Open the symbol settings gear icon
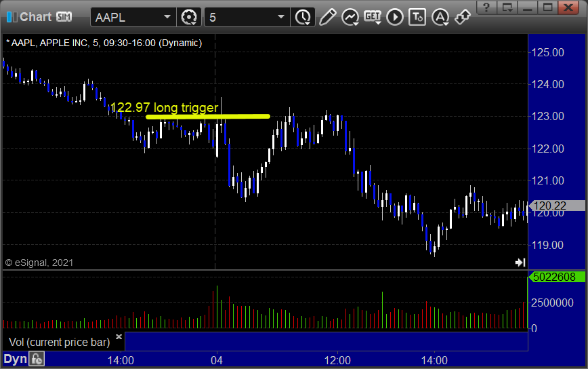 pos(188,17)
